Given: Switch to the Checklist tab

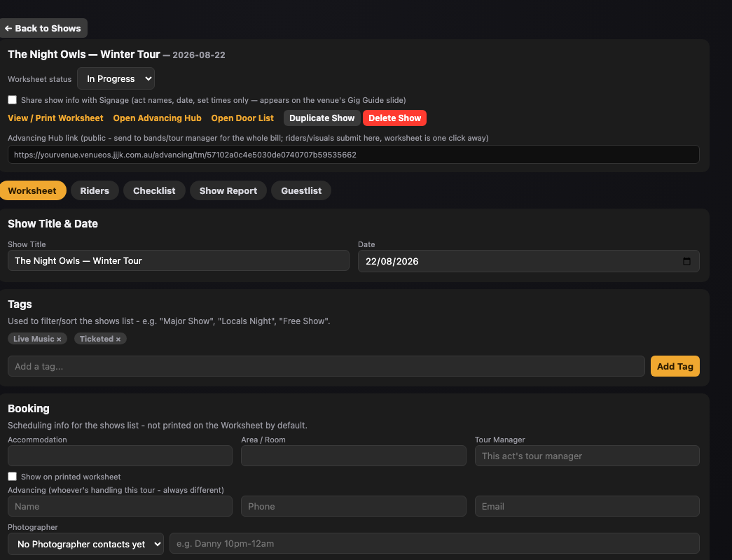Looking at the screenshot, I should pos(154,190).
